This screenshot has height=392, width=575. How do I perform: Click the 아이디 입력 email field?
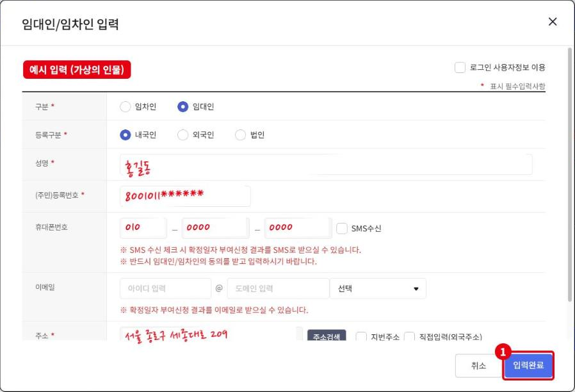165,289
